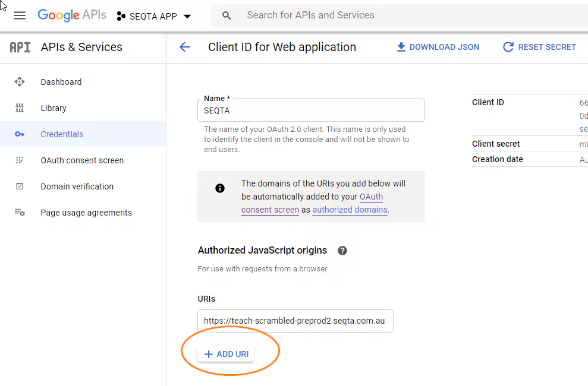Click the APIs & Services sidebar heading
588x386 pixels.
click(x=81, y=47)
